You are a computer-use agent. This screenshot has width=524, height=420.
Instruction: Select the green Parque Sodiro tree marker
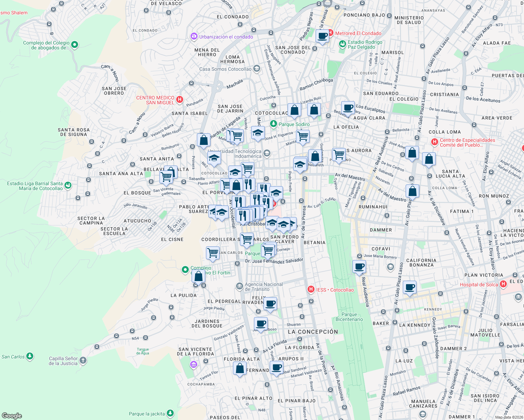coord(274,124)
